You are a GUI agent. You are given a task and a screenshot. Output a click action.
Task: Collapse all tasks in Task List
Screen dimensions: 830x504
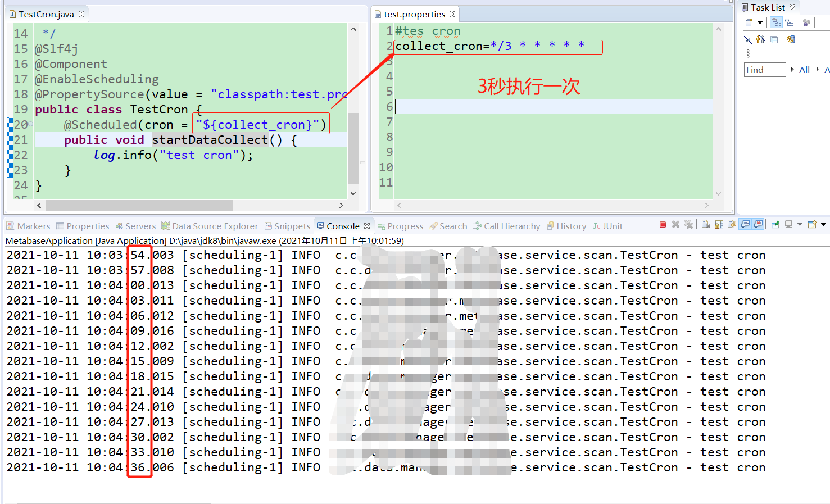(x=774, y=39)
